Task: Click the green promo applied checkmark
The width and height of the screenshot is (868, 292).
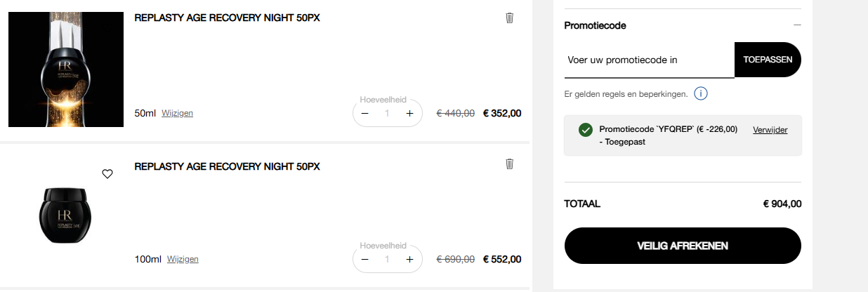Action: click(585, 130)
